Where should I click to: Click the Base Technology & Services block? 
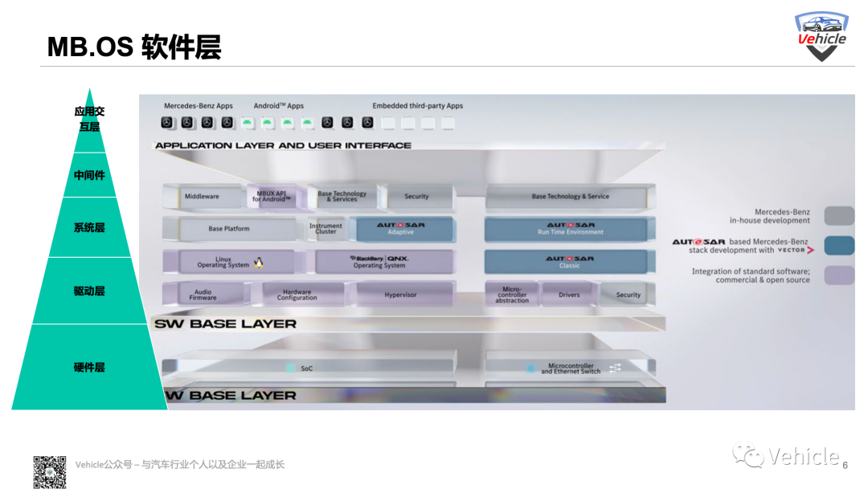342,197
